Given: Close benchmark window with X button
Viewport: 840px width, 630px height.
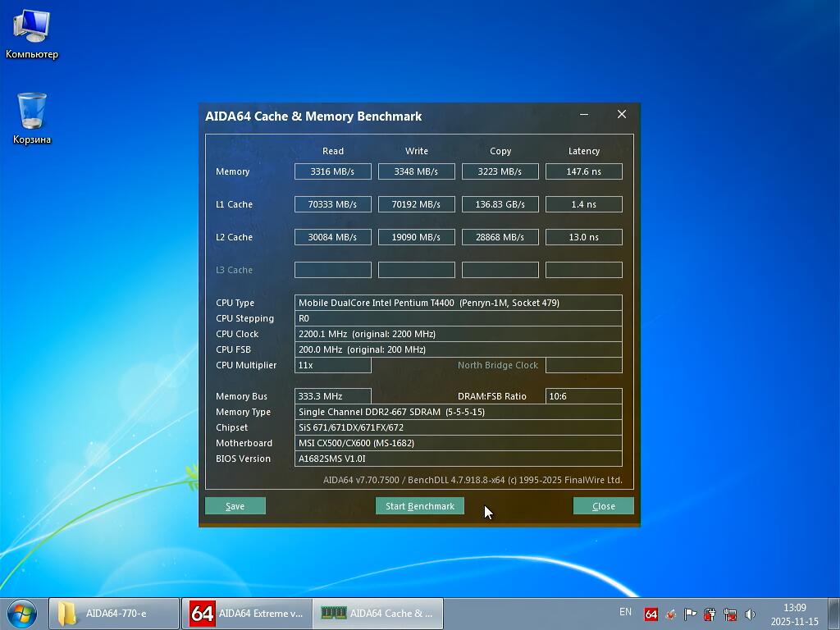Looking at the screenshot, I should [622, 114].
